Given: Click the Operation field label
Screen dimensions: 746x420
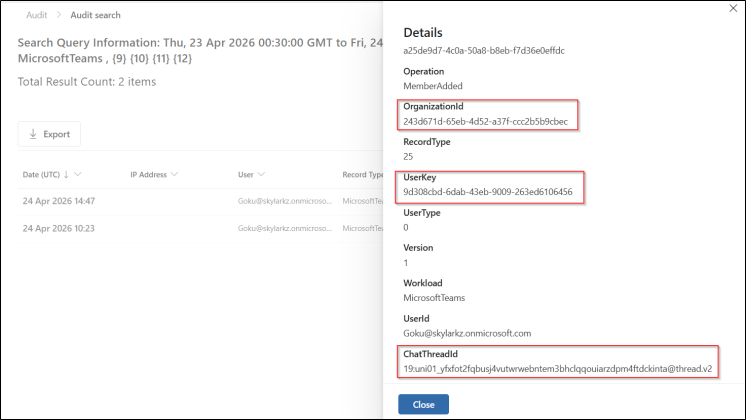Looking at the screenshot, I should pos(423,71).
